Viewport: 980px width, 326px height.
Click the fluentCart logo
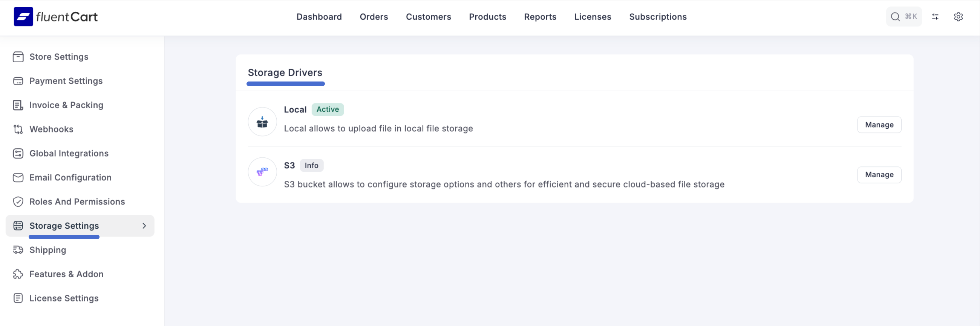(x=55, y=17)
